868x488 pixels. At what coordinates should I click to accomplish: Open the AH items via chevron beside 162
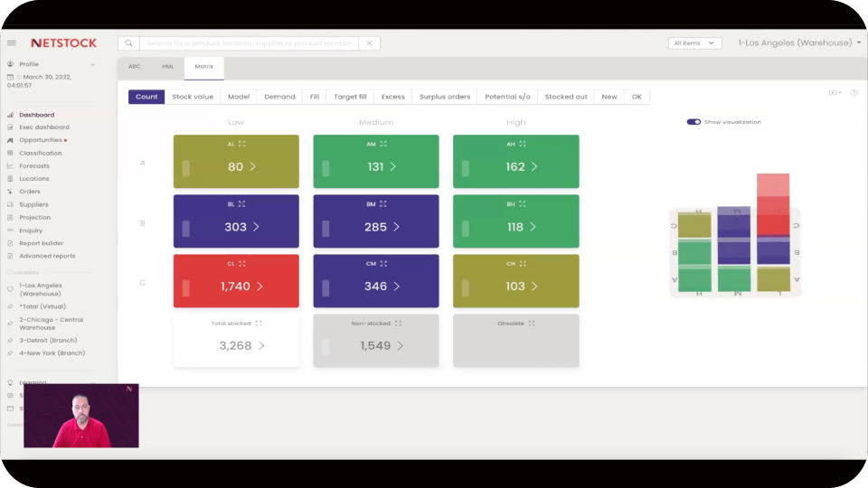pyautogui.click(x=533, y=166)
